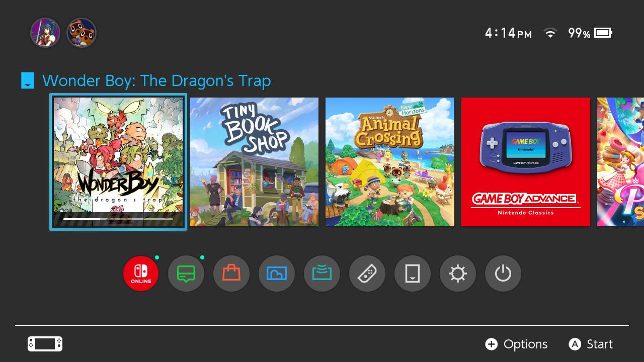Select the first user profile avatar
This screenshot has width=644, height=362.
pos(45,33)
